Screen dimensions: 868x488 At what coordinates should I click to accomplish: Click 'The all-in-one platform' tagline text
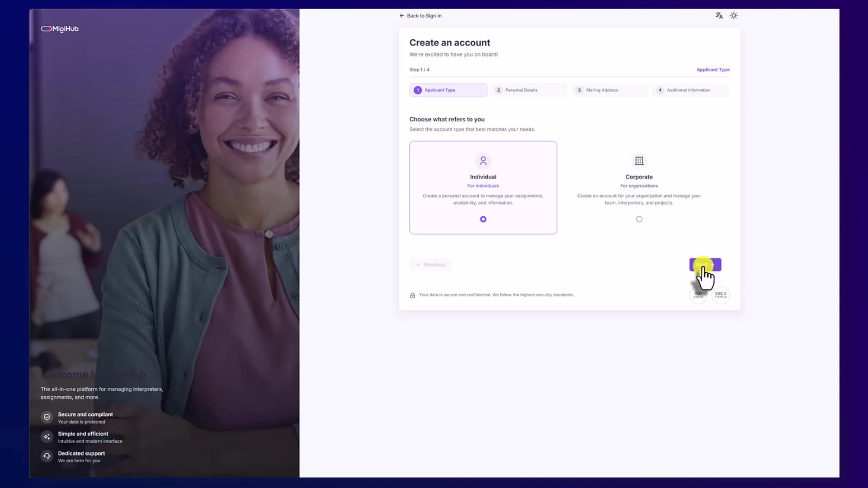(x=102, y=393)
